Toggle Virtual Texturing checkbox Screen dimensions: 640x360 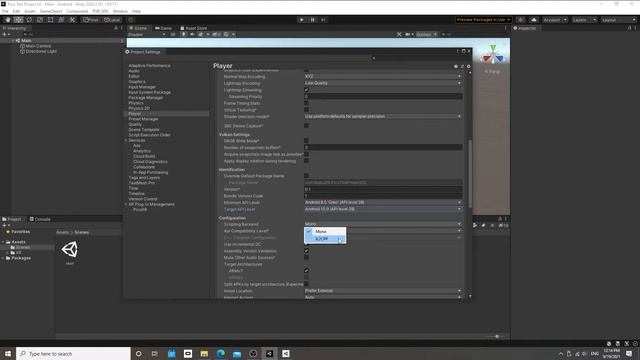coord(306,110)
